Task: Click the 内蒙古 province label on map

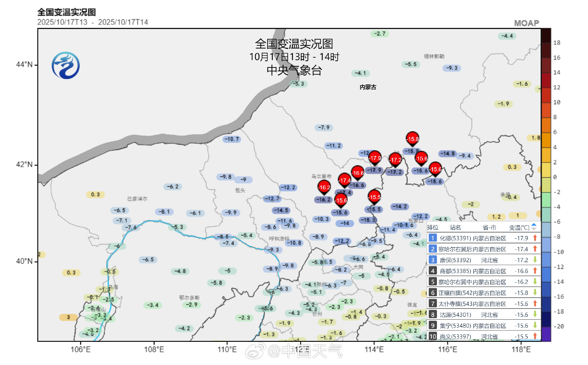Action: coord(368,87)
